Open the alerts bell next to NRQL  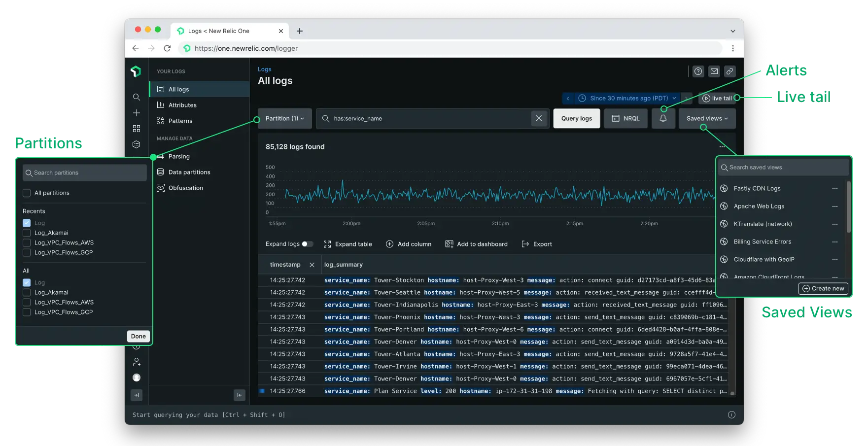(x=663, y=118)
